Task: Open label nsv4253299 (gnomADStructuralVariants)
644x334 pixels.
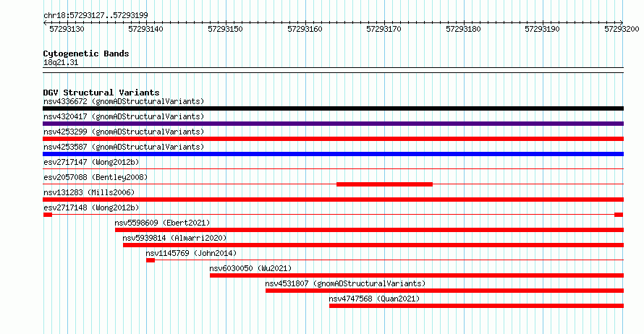Action: coord(124,132)
